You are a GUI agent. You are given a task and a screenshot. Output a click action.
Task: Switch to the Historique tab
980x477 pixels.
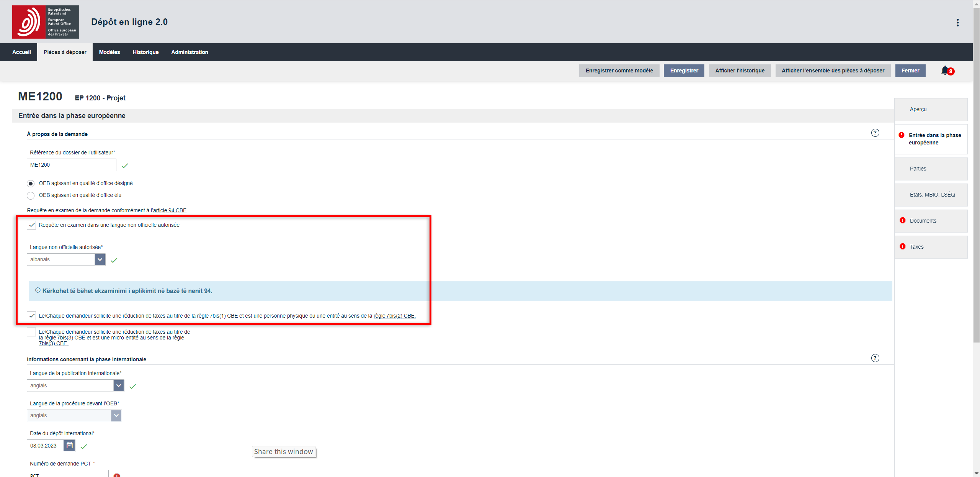145,52
